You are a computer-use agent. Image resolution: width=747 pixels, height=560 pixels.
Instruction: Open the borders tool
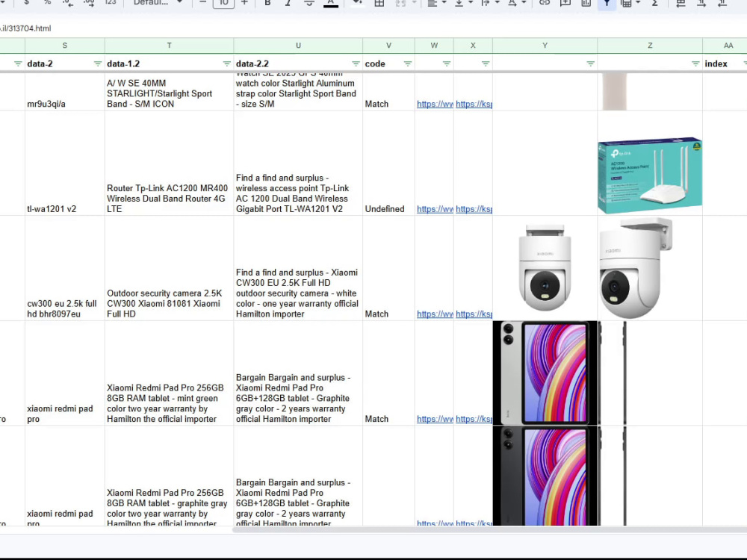(379, 3)
